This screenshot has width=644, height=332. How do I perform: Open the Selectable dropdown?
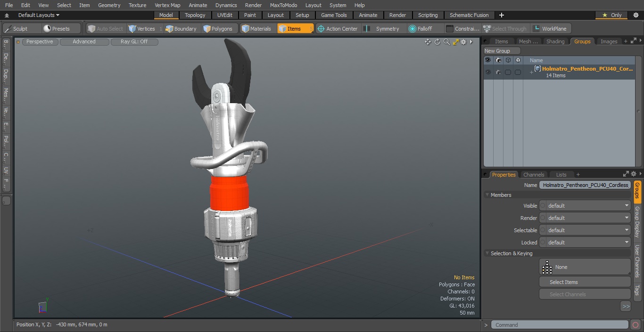(585, 230)
